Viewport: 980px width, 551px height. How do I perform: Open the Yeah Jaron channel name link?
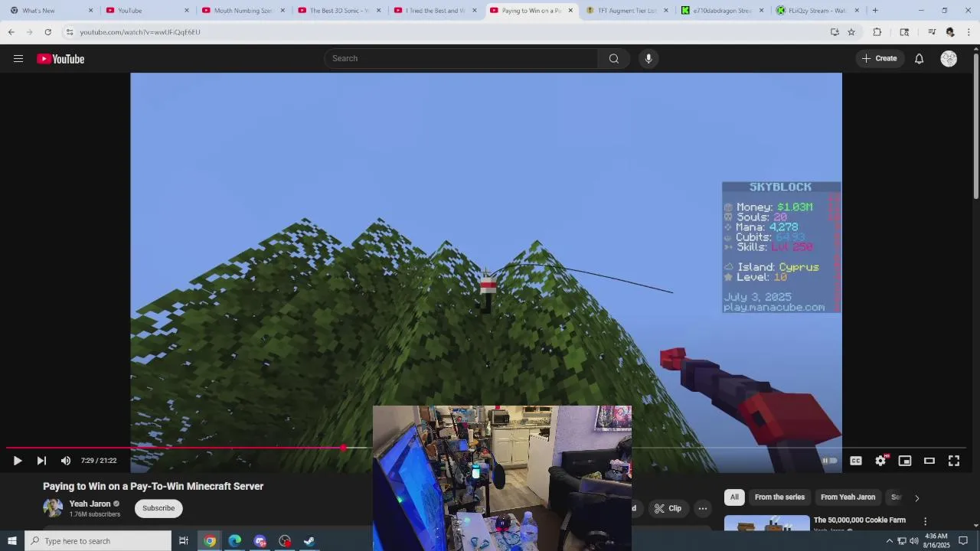(x=90, y=504)
